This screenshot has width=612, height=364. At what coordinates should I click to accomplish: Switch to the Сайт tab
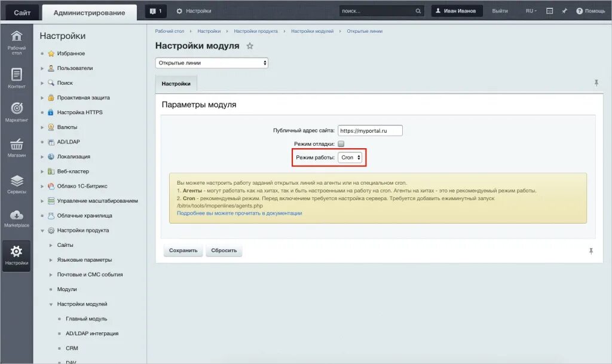click(22, 13)
